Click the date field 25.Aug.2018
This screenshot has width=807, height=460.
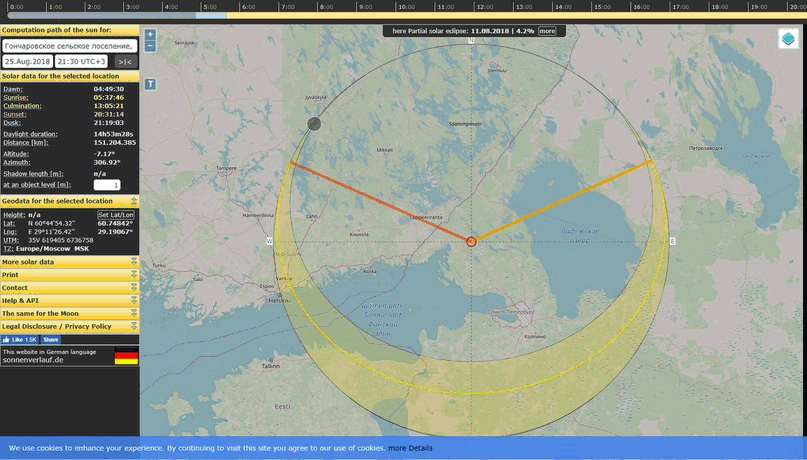[x=27, y=61]
